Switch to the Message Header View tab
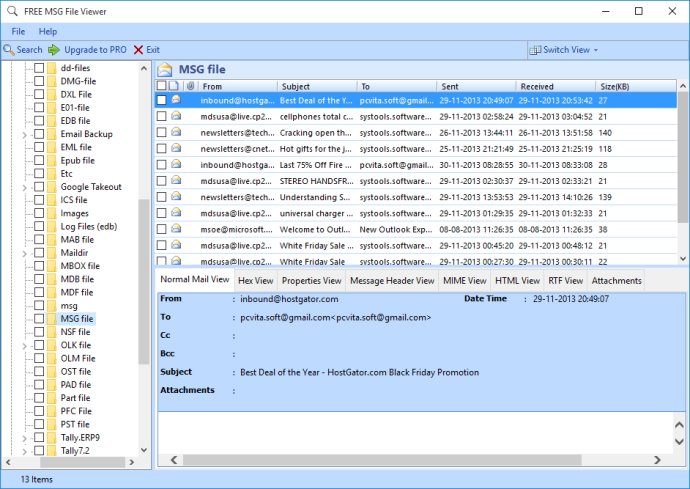This screenshot has width=690, height=489. [x=392, y=281]
